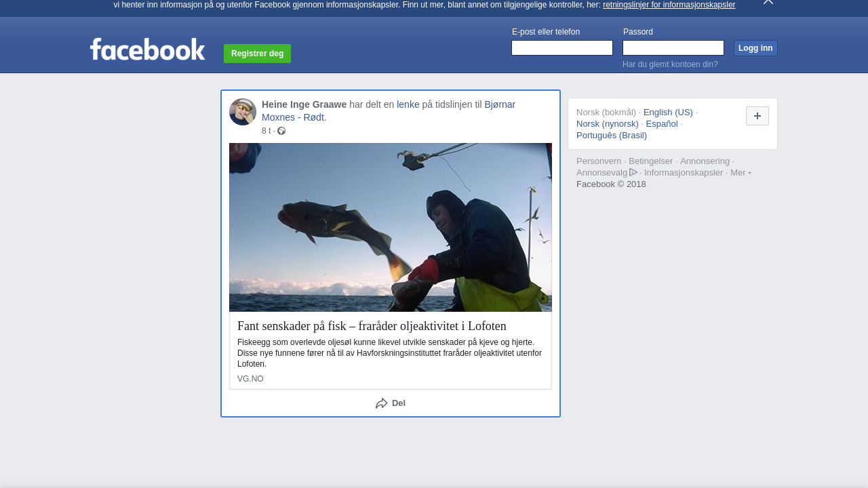Switch language to Português (Brasil)

[612, 136]
